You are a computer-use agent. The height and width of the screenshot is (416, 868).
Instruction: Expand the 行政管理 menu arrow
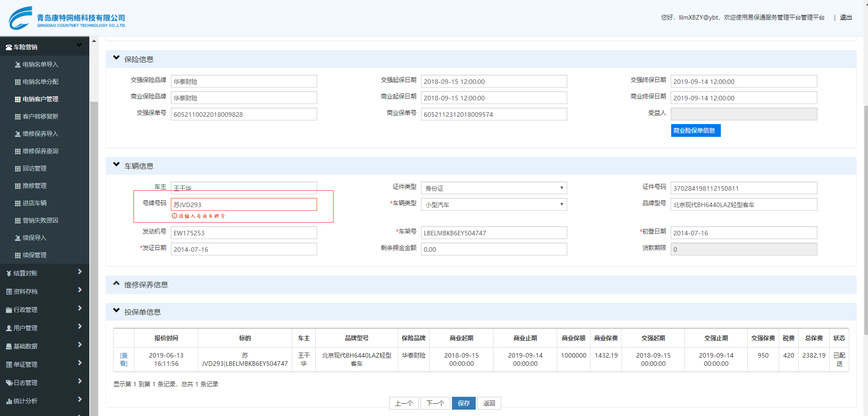(80, 308)
